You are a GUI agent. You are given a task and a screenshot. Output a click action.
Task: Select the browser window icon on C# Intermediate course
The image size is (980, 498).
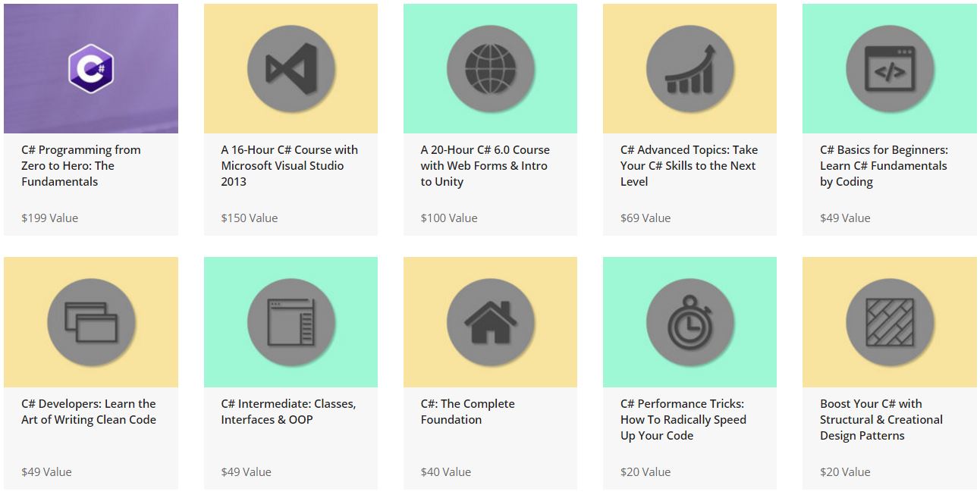pyautogui.click(x=290, y=321)
